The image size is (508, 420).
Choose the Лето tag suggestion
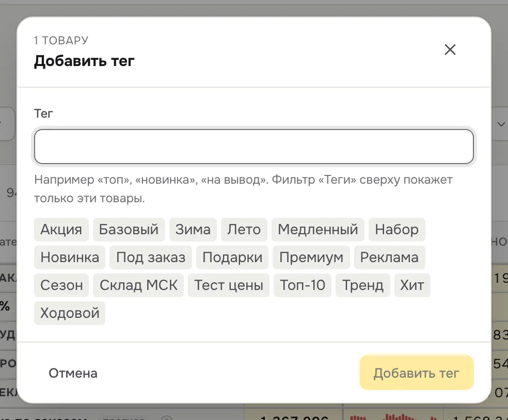tap(244, 230)
